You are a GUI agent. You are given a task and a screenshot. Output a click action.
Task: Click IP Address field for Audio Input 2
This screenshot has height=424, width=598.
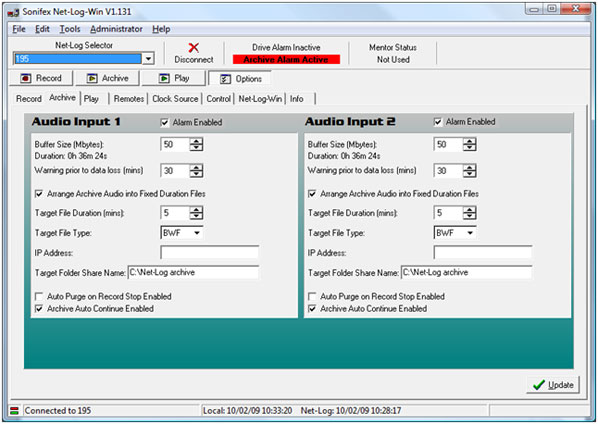pyautogui.click(x=483, y=252)
